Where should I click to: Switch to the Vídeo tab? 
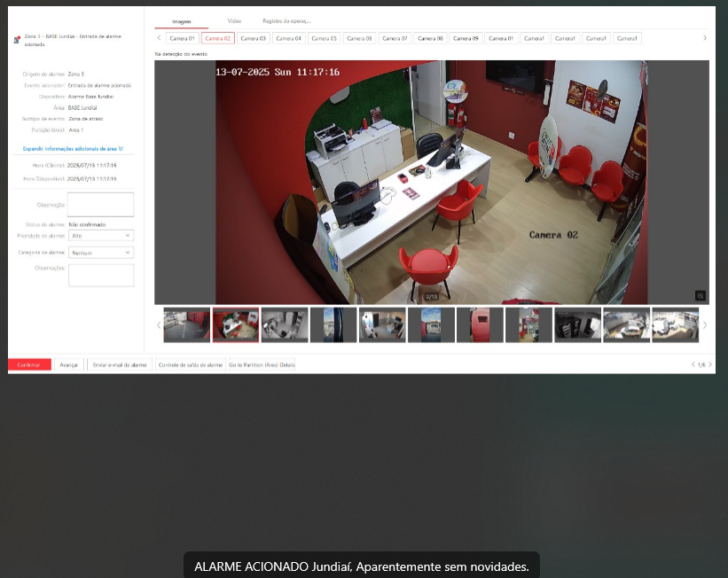(x=233, y=20)
